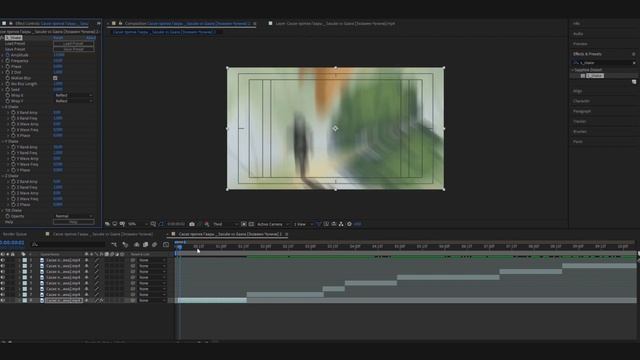The width and height of the screenshot is (640, 360).
Task: Open the Character panel tab
Action: coord(581,101)
